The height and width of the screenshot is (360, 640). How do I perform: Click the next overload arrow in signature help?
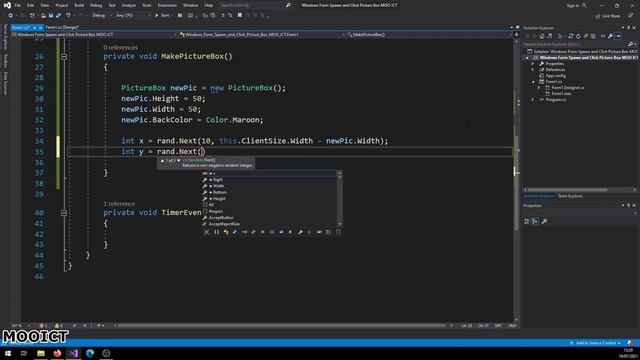point(179,160)
